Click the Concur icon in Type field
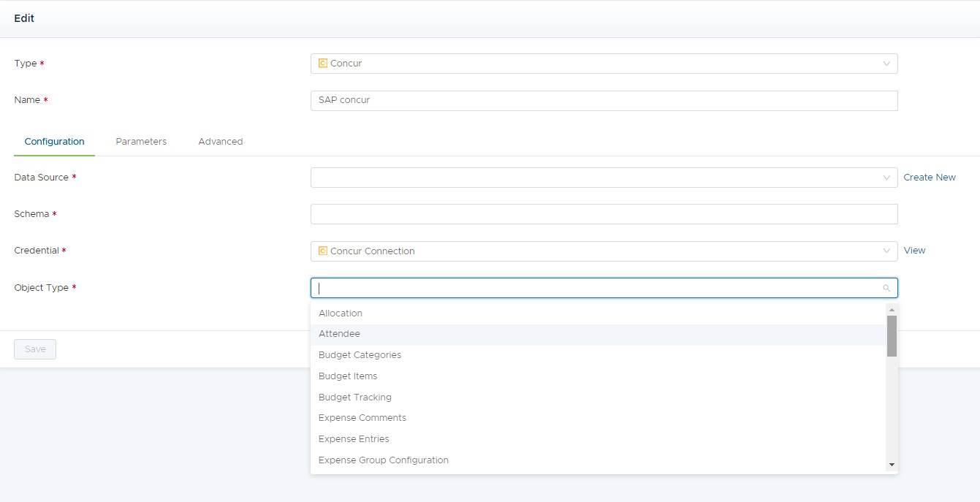This screenshot has width=980, height=502. tap(323, 64)
